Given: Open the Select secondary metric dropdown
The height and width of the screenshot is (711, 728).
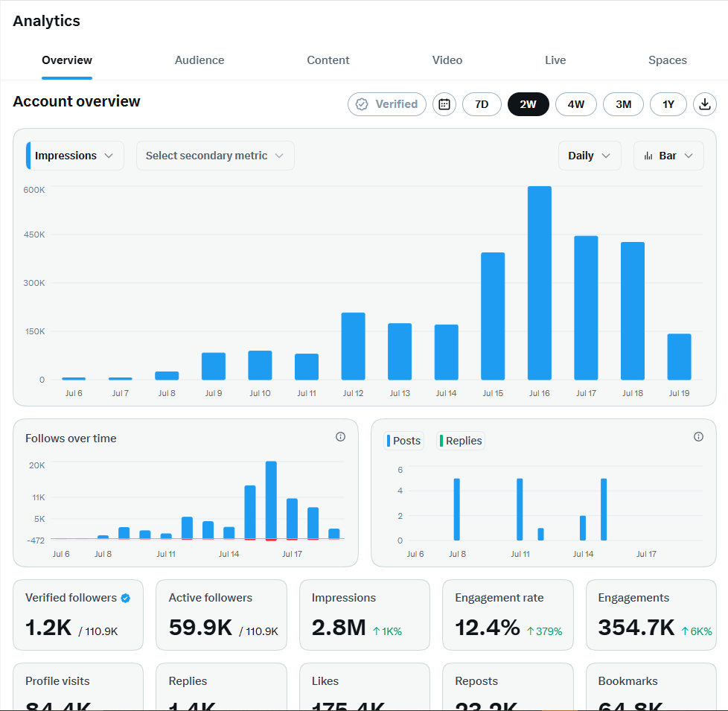Looking at the screenshot, I should [215, 156].
